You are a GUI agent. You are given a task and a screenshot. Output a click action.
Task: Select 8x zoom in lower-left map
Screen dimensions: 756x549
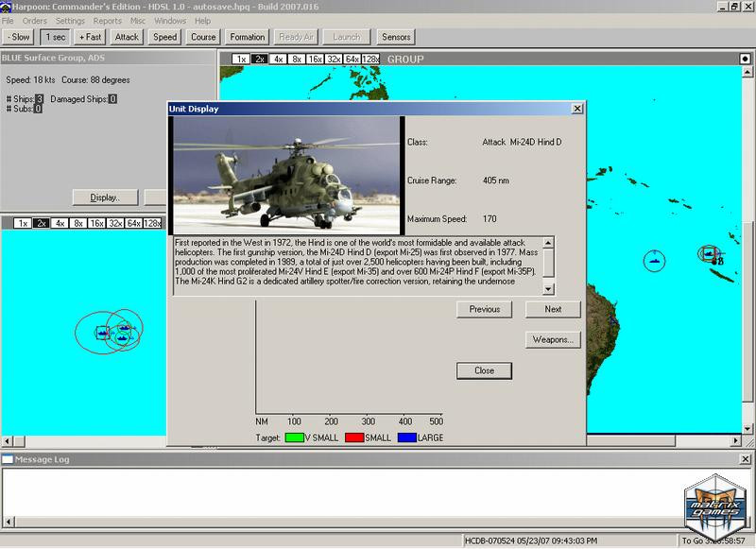coord(78,223)
